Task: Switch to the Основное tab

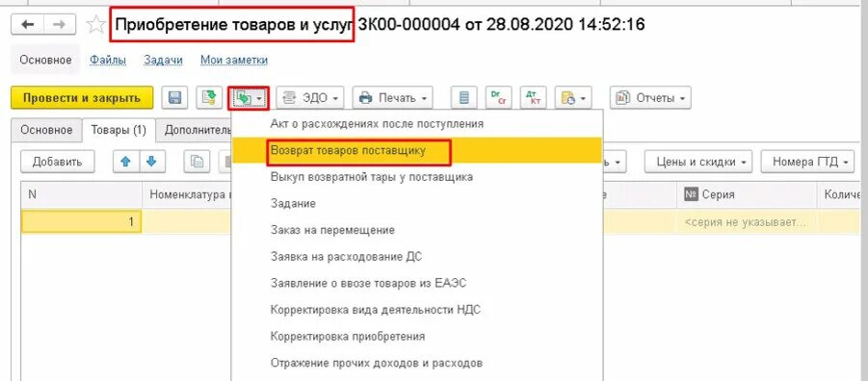Action: pos(46,130)
